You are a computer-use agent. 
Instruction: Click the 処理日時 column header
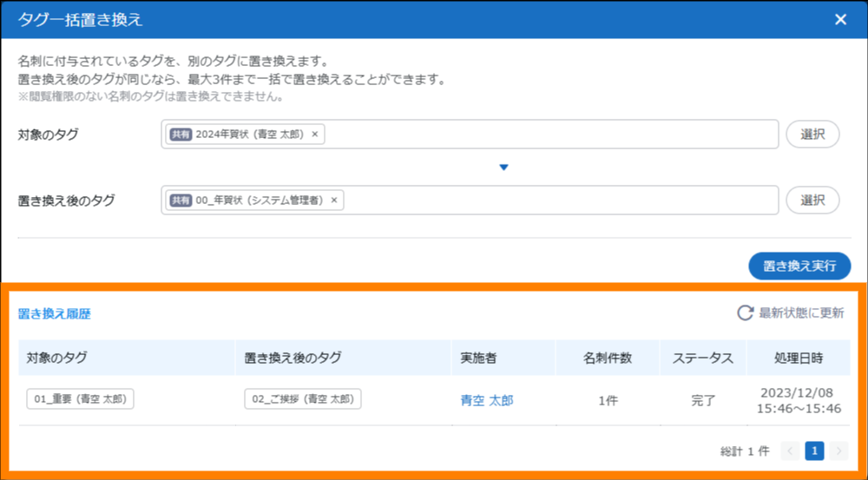[799, 358]
